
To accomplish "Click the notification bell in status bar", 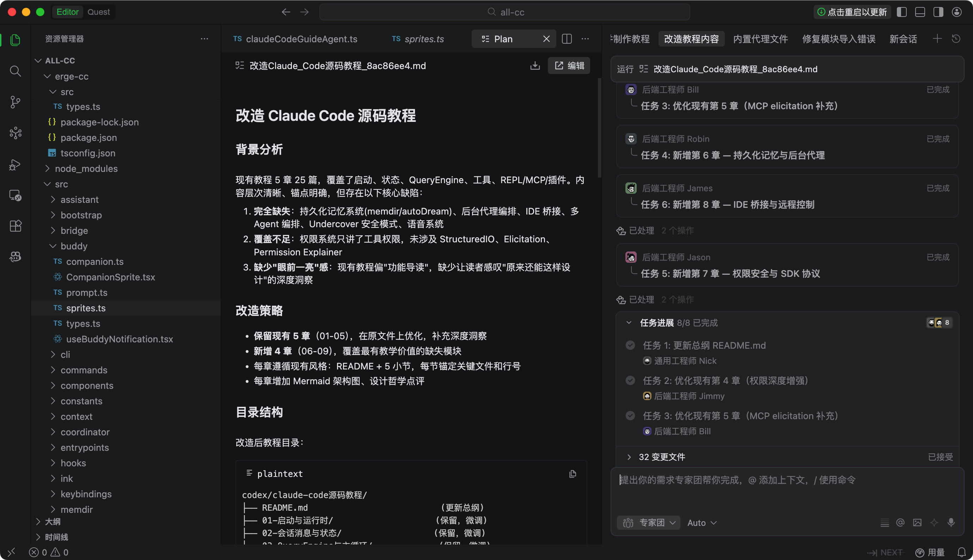I will click(x=961, y=552).
